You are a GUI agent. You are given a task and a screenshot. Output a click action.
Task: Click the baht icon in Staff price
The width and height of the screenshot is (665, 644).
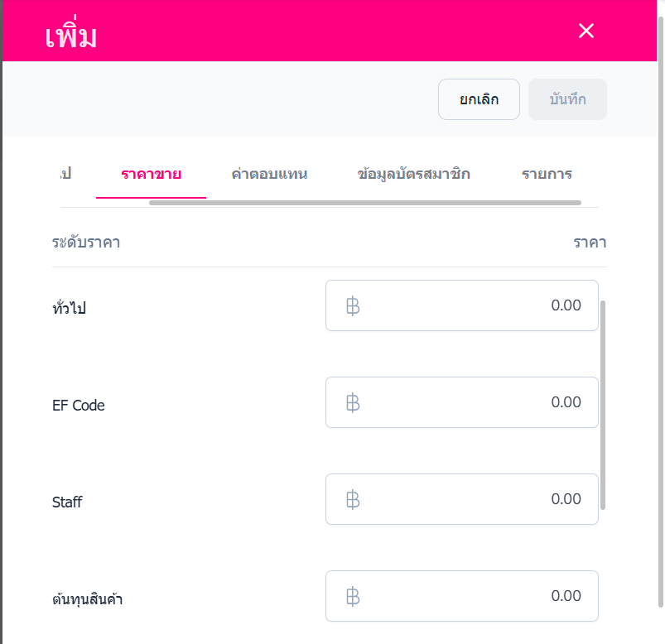pyautogui.click(x=353, y=500)
